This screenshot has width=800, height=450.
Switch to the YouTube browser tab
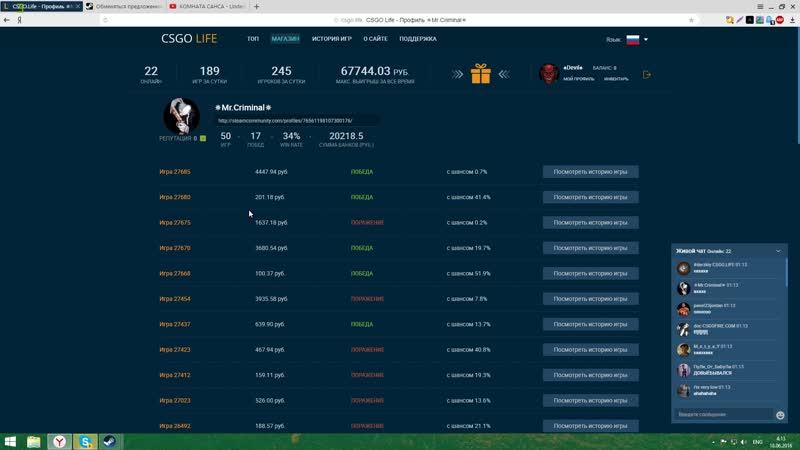pyautogui.click(x=207, y=6)
